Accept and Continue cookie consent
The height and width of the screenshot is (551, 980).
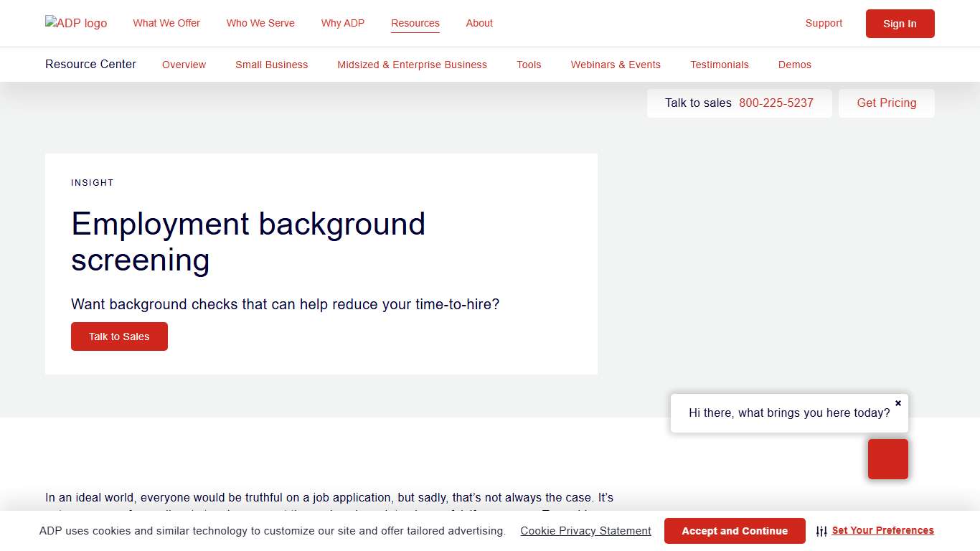pos(734,531)
